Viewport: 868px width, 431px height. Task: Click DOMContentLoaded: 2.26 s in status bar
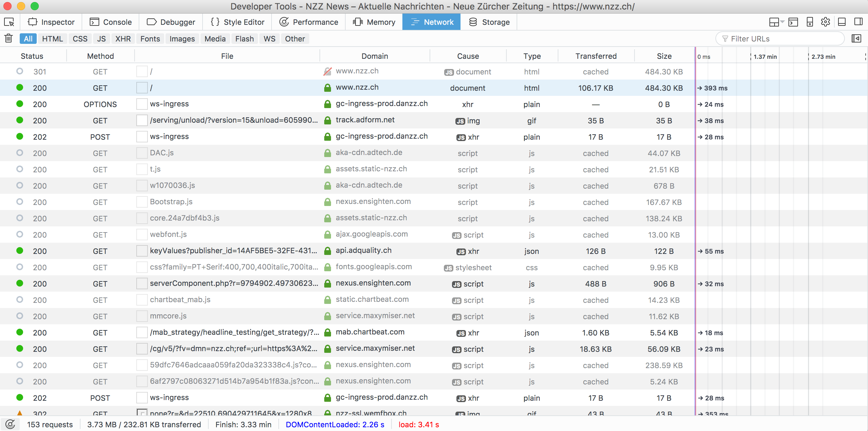point(335,425)
